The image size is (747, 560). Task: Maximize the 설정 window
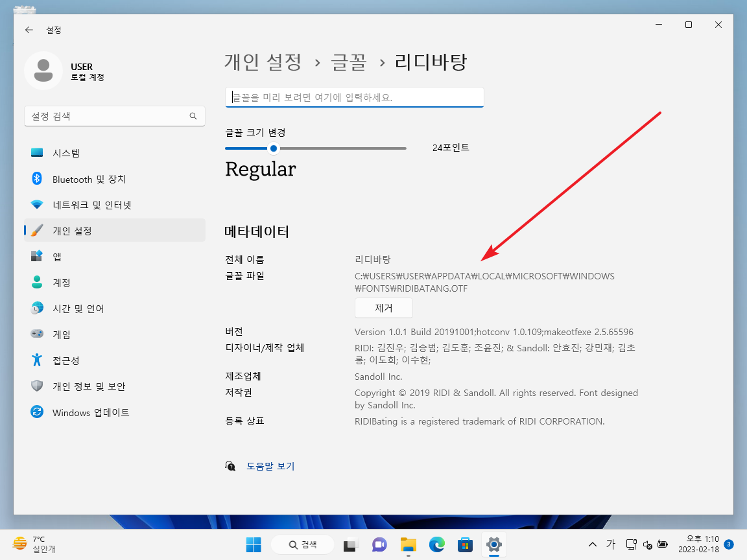(689, 25)
